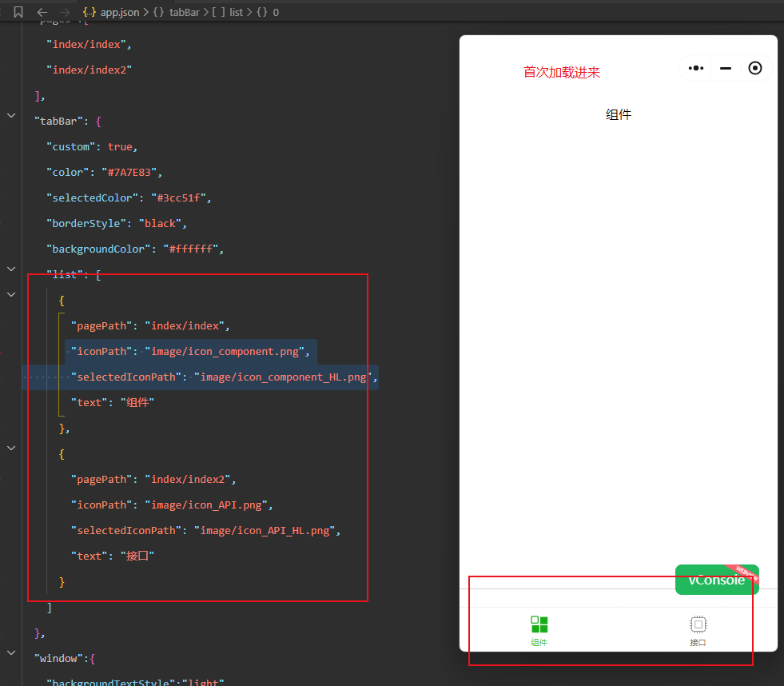Go back with the left arrow
The width and height of the screenshot is (784, 686).
click(x=42, y=12)
